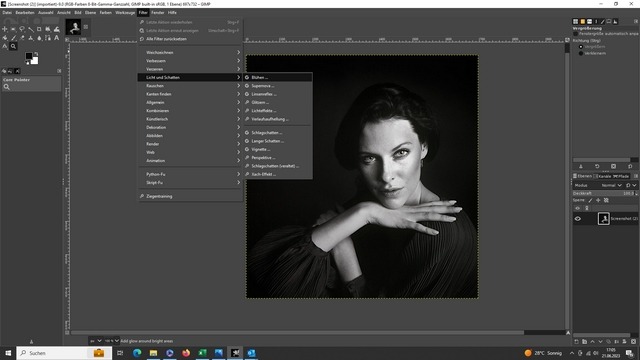This screenshot has width=640, height=360.
Task: Select the Smudge drop tool
Action: pos(39,38)
